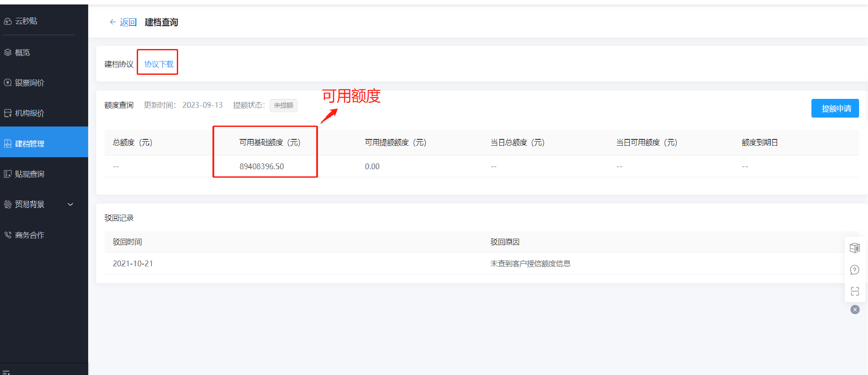Close the floating toolbar with the X button
Image resolution: width=868 pixels, height=375 pixels.
pos(855,310)
